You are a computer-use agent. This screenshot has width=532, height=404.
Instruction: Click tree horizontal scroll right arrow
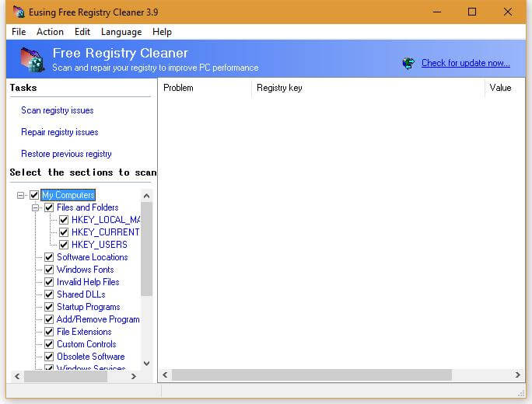pyautogui.click(x=133, y=376)
